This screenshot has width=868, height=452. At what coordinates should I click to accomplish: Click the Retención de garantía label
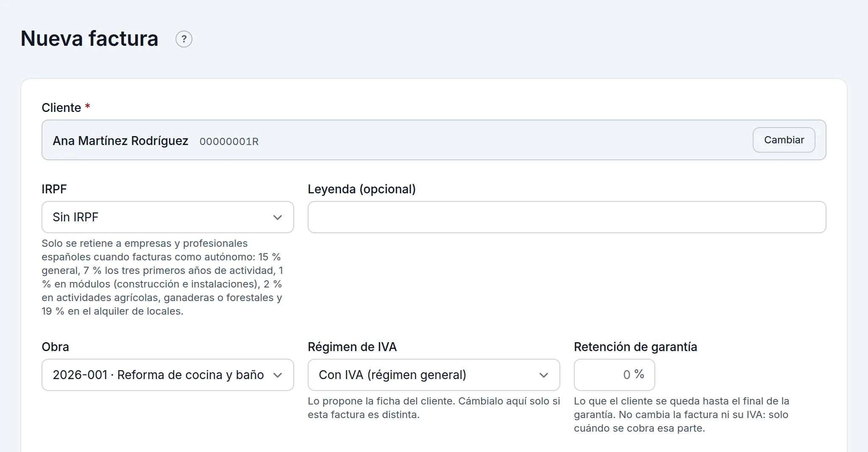tap(635, 347)
